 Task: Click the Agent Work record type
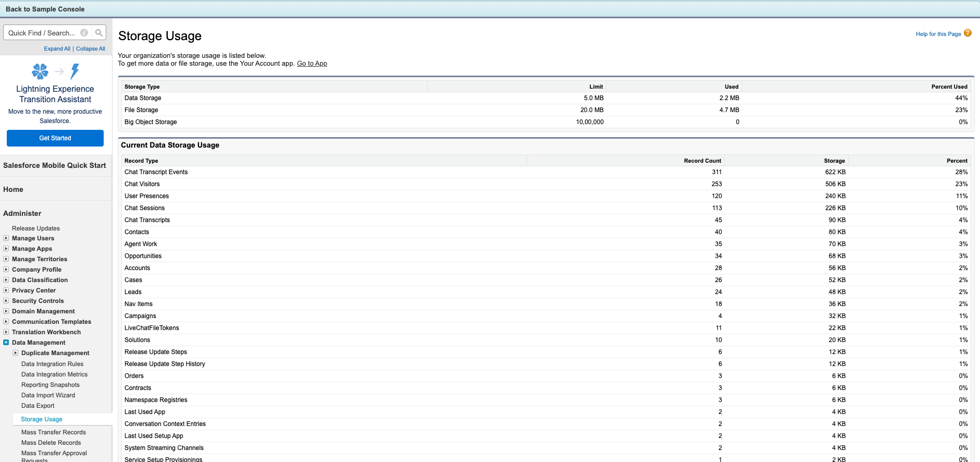(141, 244)
